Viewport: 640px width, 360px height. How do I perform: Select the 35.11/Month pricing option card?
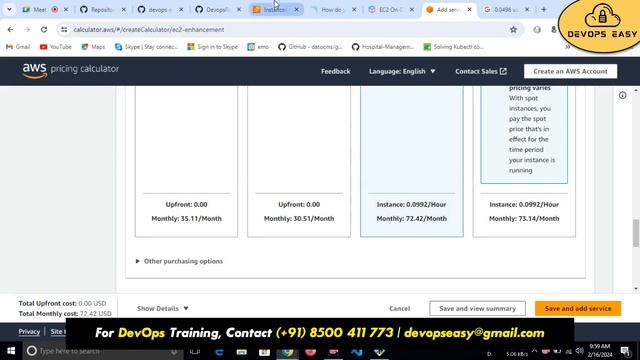tap(187, 161)
